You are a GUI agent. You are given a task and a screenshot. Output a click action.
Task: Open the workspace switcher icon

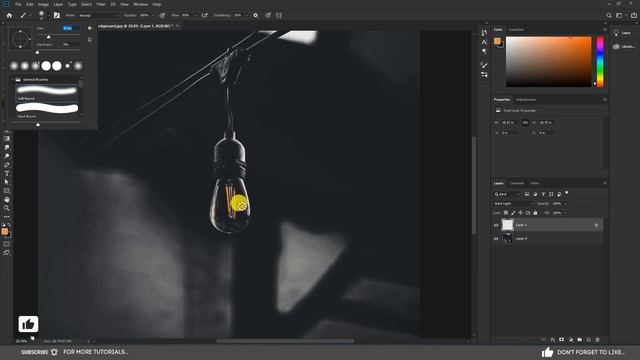[x=620, y=16]
